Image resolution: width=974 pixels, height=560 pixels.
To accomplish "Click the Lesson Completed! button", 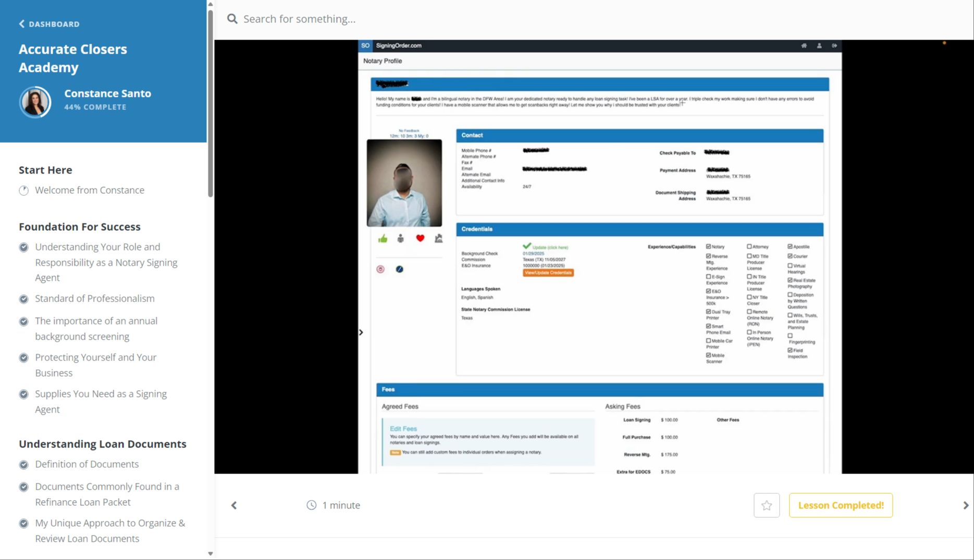I will (841, 505).
